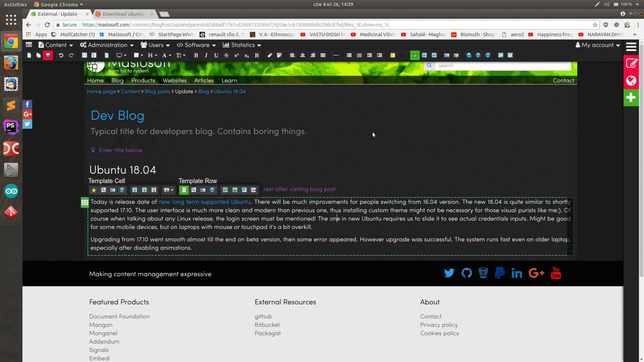This screenshot has height=362, width=644.
Task: Insert a numbered list
Action: click(x=359, y=55)
